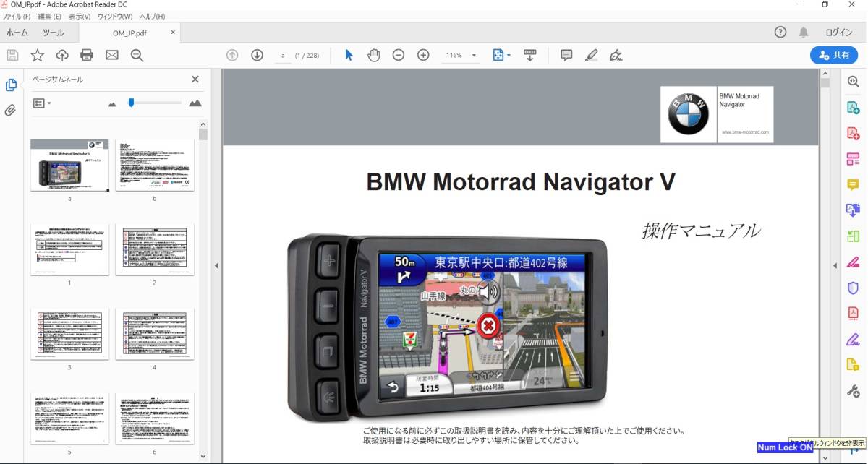868x464 pixels.
Task: Select page thumbnail labeled 6
Action: tap(154, 418)
